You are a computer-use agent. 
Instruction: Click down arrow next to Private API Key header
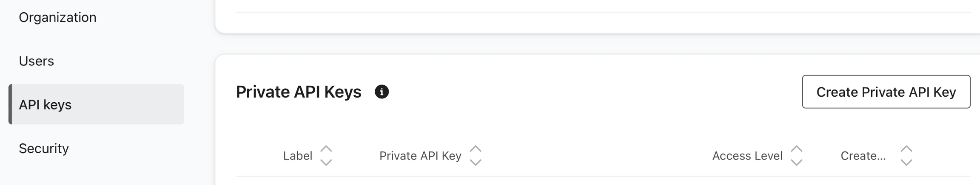[476, 163]
